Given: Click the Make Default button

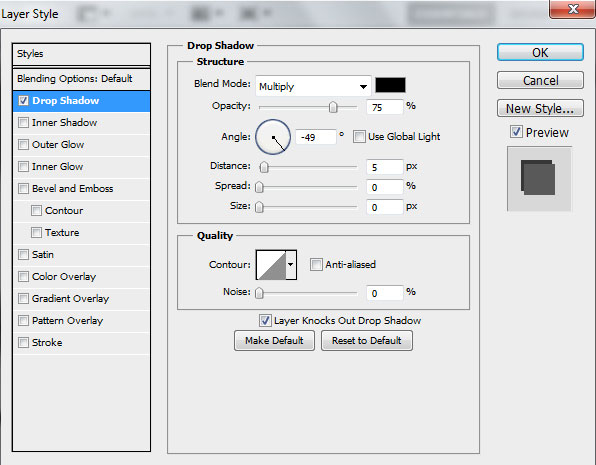Looking at the screenshot, I should click(274, 341).
